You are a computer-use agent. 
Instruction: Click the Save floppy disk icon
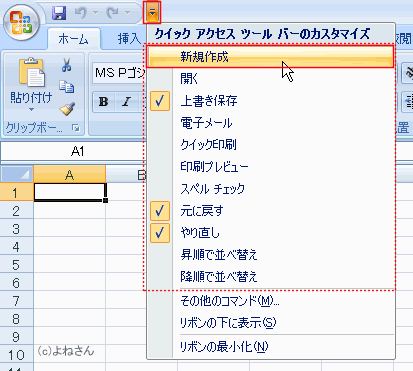(x=59, y=13)
